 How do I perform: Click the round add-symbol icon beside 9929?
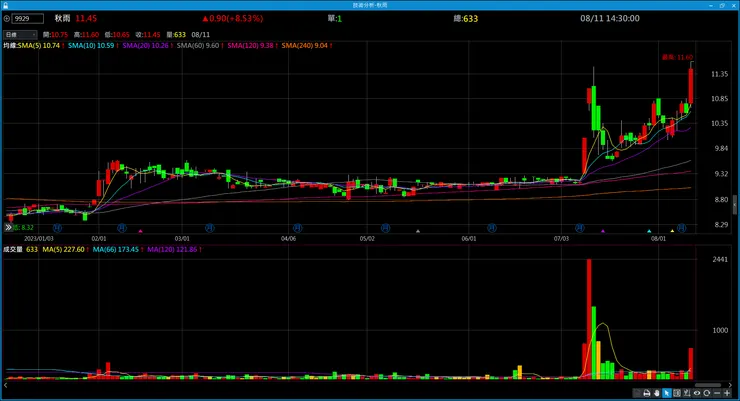pyautogui.click(x=7, y=19)
